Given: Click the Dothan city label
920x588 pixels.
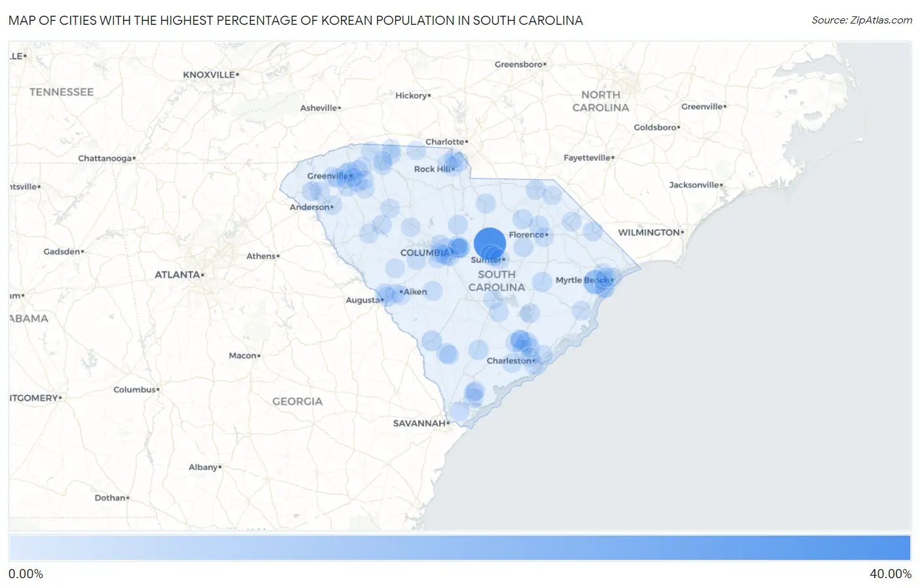Looking at the screenshot, I should point(110,498).
